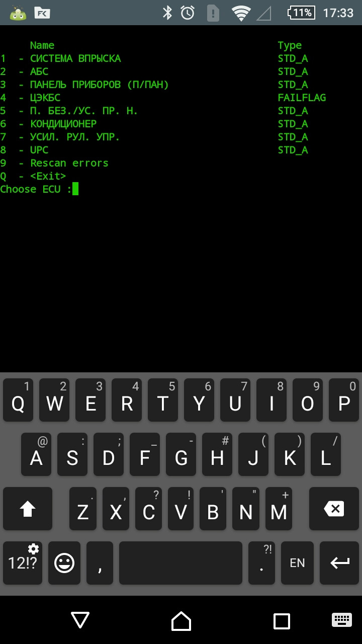Tap the Back triangle navigation icon

tap(80, 620)
